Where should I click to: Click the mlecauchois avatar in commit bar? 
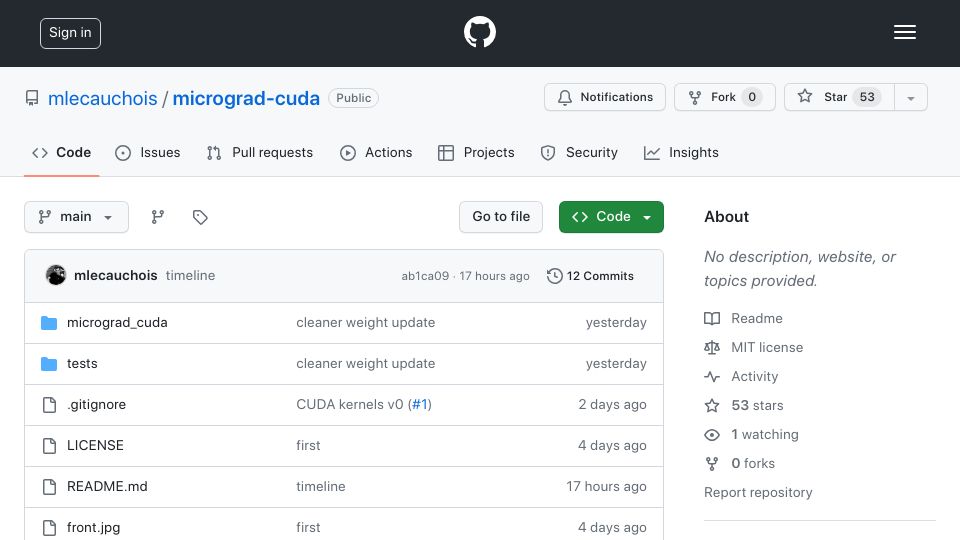point(56,276)
